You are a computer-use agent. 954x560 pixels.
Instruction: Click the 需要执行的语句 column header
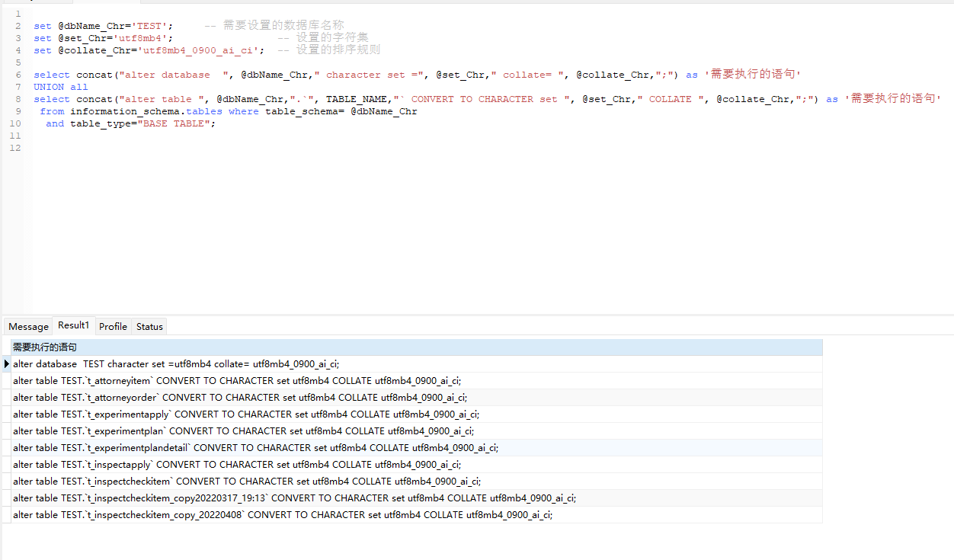tap(417, 347)
